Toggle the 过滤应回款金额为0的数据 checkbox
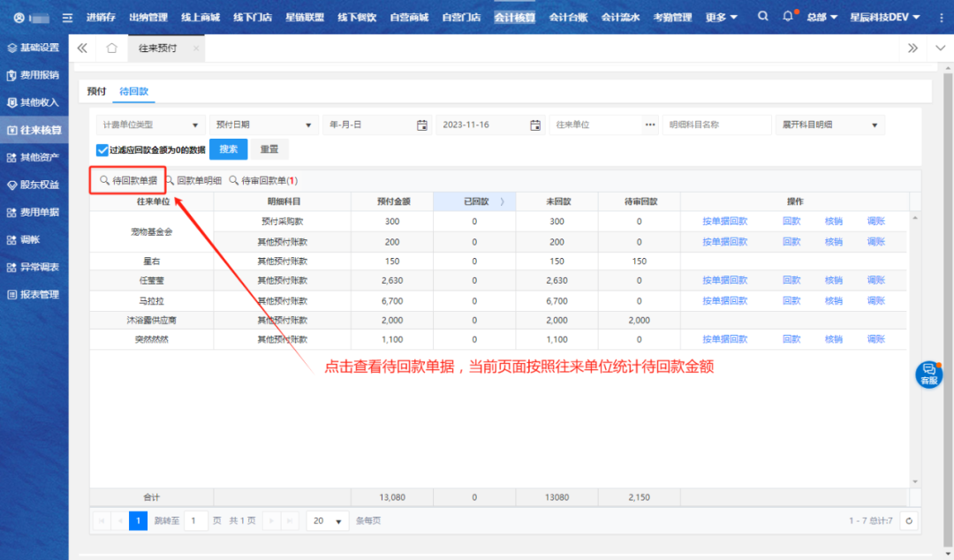Image resolution: width=954 pixels, height=560 pixels. coord(102,150)
